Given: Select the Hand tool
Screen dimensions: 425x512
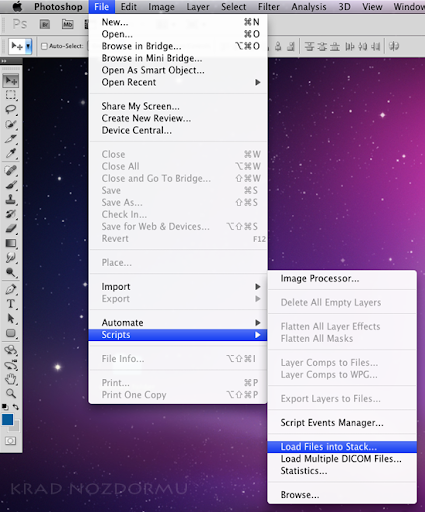Looking at the screenshot, I should [11, 379].
